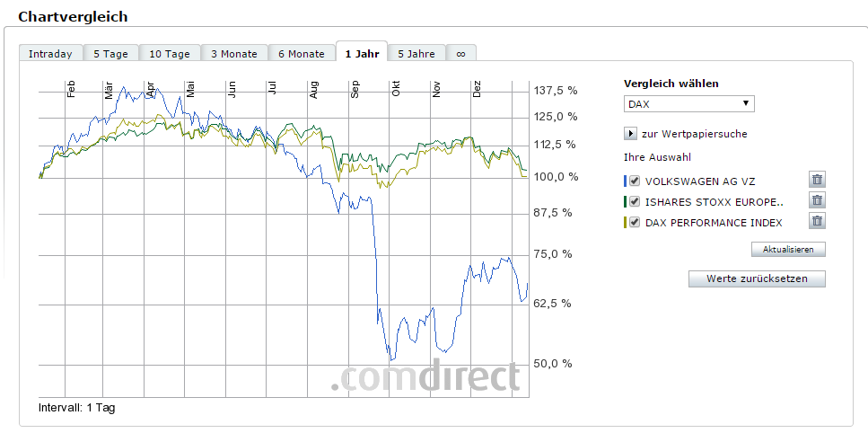The width and height of the screenshot is (868, 433).
Task: Remove iShares Stoxx Europe via trash icon
Action: (817, 201)
